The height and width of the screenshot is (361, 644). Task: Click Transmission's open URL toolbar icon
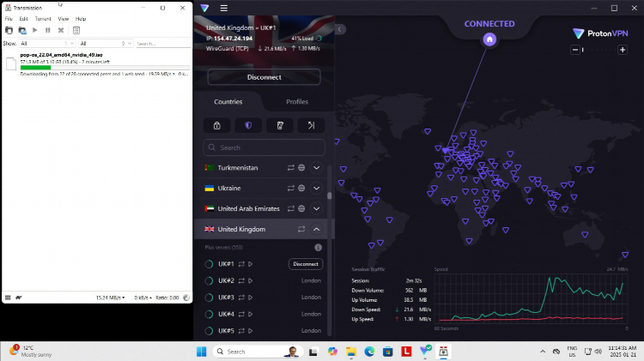(x=22, y=30)
